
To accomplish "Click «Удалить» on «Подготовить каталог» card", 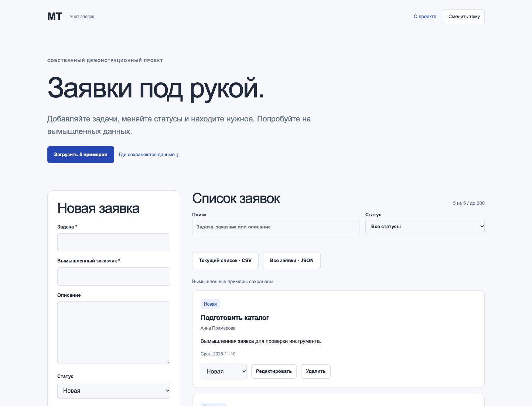I will (x=316, y=371).
